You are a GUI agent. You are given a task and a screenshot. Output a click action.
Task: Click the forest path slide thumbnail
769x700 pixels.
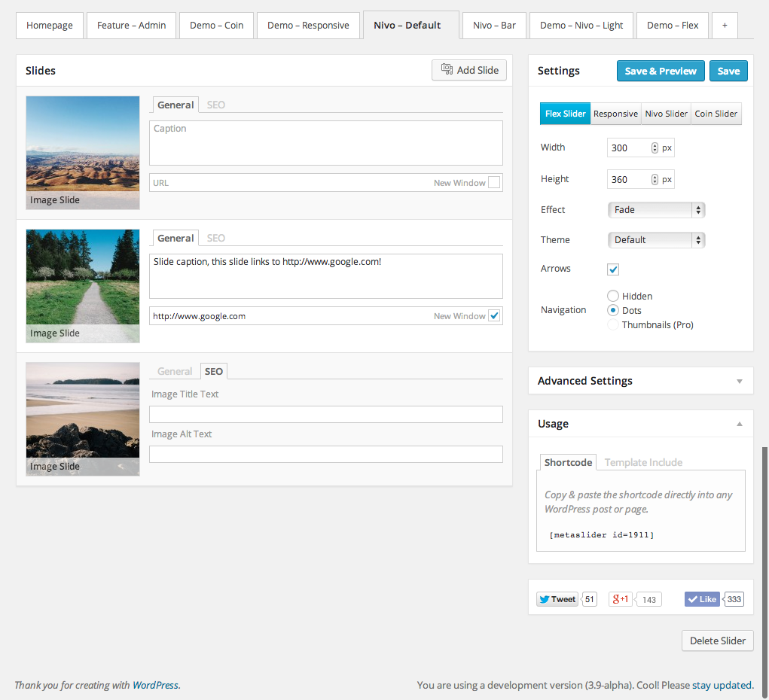coord(83,286)
